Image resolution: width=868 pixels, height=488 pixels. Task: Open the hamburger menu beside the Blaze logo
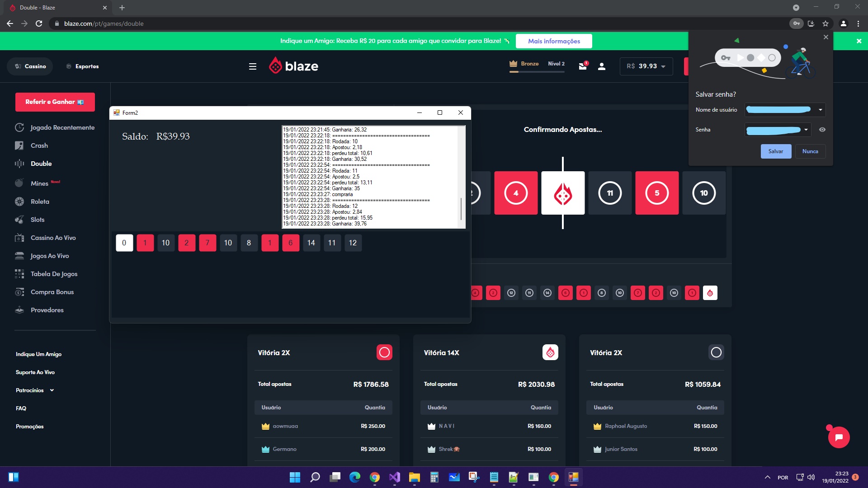pyautogui.click(x=253, y=66)
